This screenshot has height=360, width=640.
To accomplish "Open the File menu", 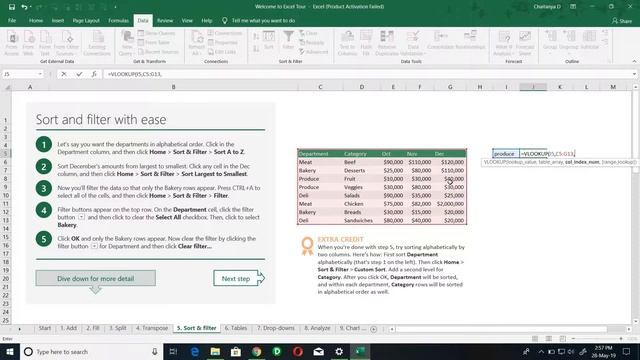I will click(x=12, y=20).
